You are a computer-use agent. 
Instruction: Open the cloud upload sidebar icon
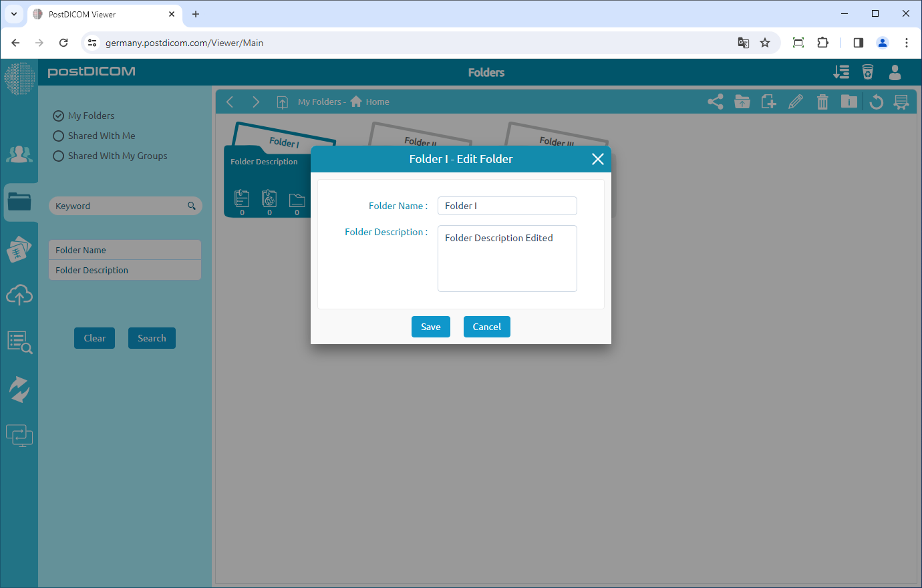(x=19, y=295)
